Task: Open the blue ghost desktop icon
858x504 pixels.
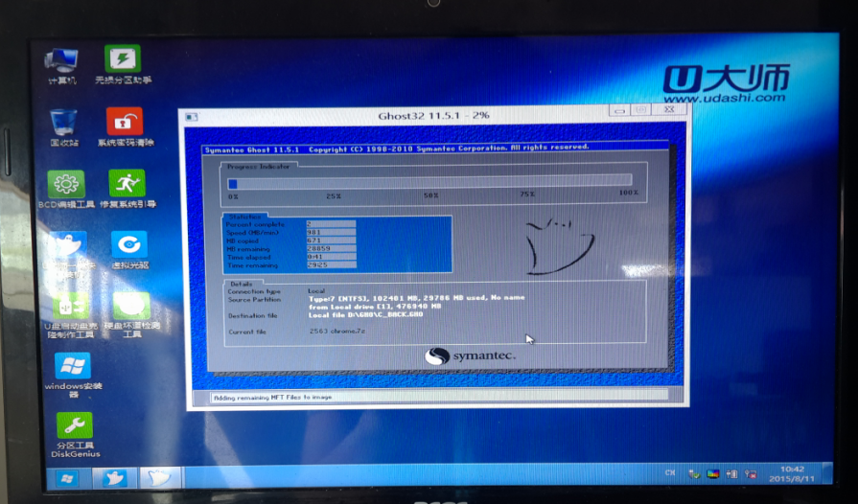Action: 67,245
